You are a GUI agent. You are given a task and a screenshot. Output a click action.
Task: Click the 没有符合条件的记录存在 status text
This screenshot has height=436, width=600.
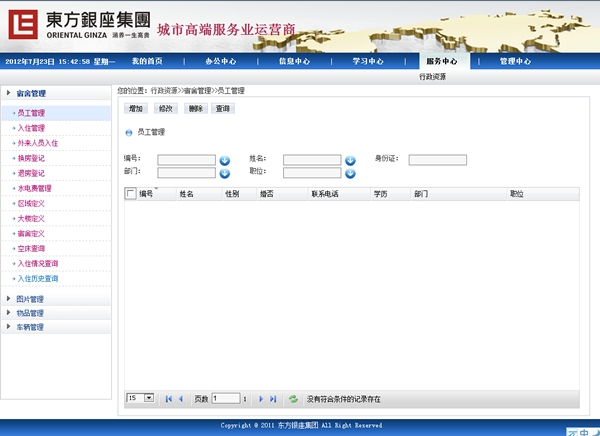pyautogui.click(x=344, y=399)
